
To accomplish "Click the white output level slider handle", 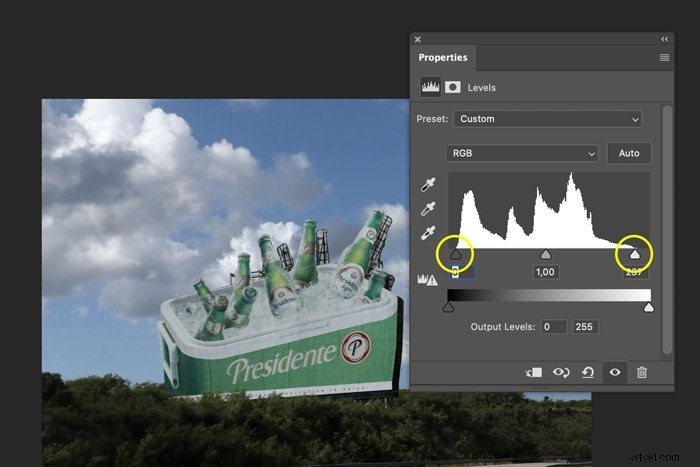I will (649, 308).
